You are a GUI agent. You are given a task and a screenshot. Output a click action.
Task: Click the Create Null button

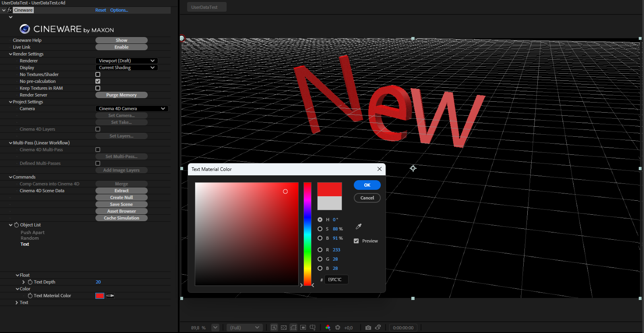coord(122,197)
